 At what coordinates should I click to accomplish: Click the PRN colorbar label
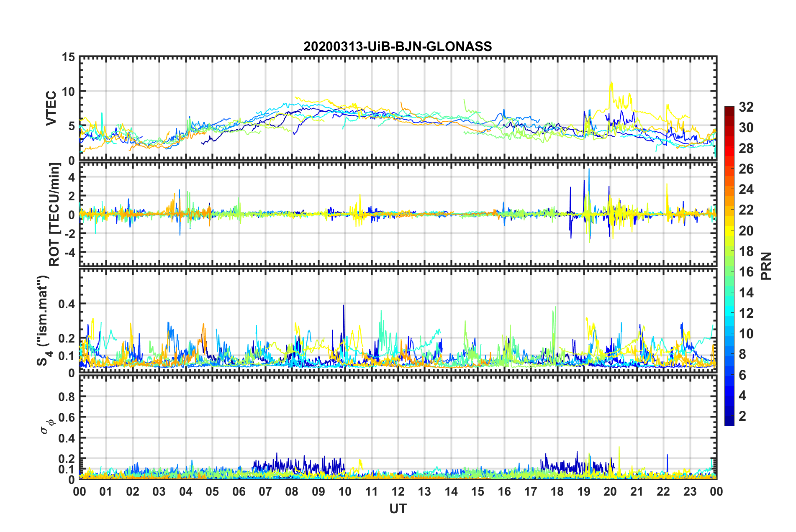[766, 266]
